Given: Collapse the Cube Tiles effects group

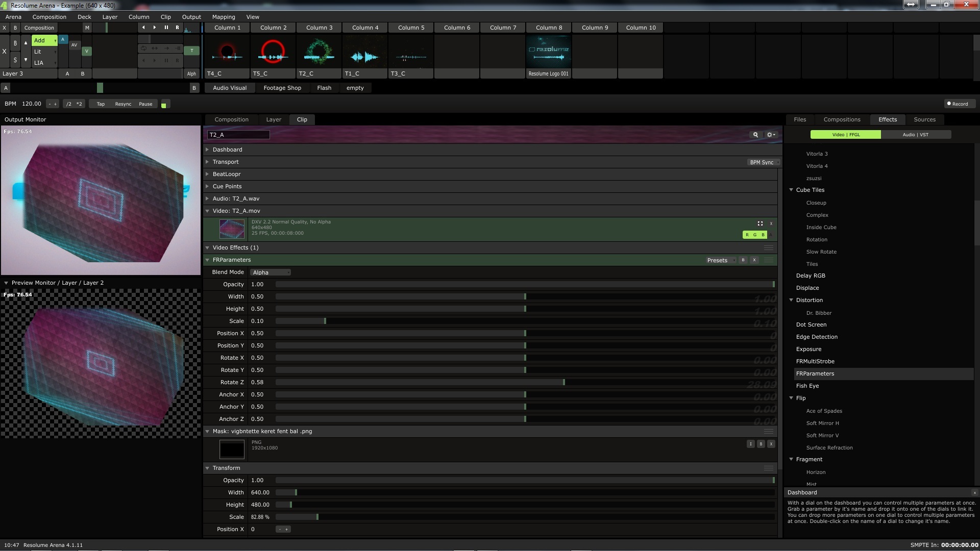Looking at the screenshot, I should point(791,190).
